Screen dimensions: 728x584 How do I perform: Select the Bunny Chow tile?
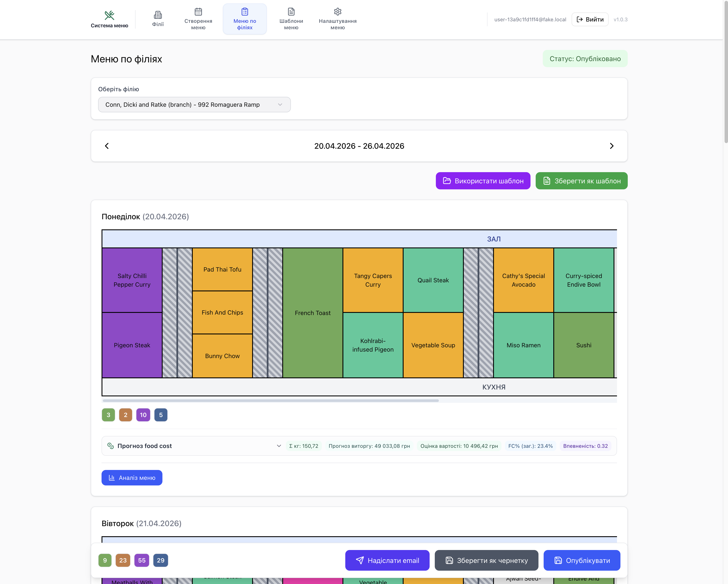coord(222,356)
